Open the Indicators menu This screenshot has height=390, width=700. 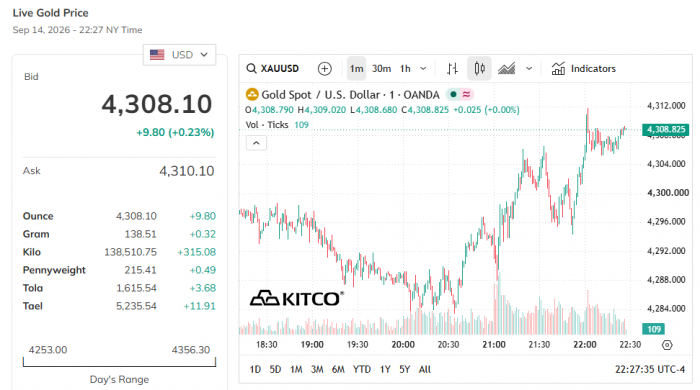tap(583, 69)
